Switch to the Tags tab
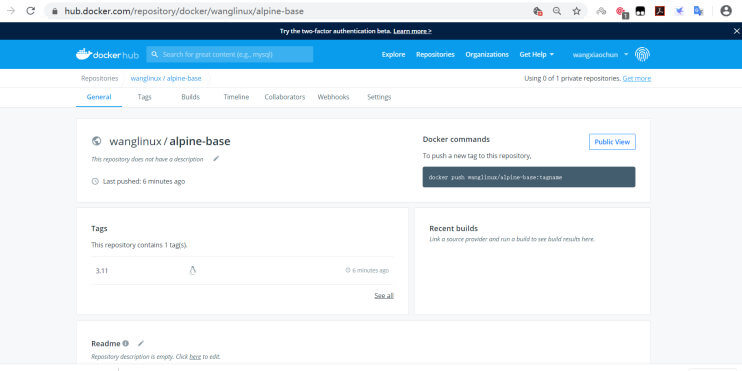Image resolution: width=742 pixels, height=371 pixels. click(144, 97)
